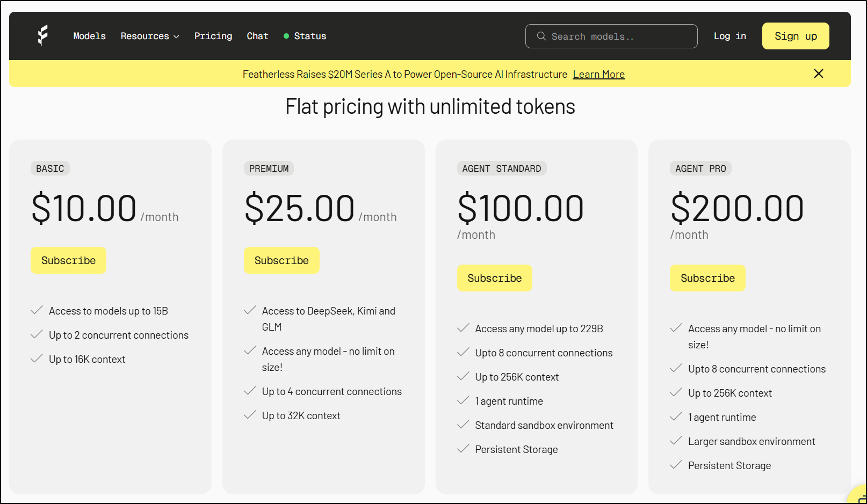Click 'Persistent Storage' in Agent Pro card
The height and width of the screenshot is (504, 867).
tap(729, 465)
